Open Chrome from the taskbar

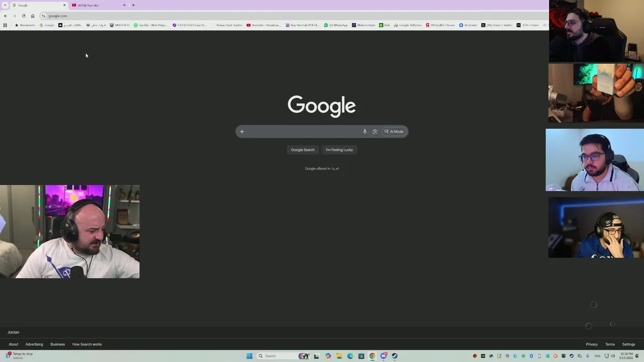click(372, 356)
